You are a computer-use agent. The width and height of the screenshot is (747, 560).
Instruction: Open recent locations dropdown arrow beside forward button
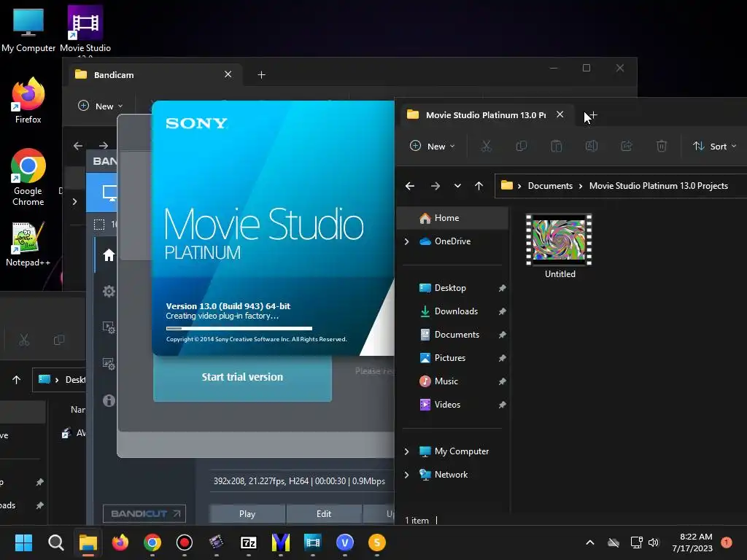(x=457, y=186)
